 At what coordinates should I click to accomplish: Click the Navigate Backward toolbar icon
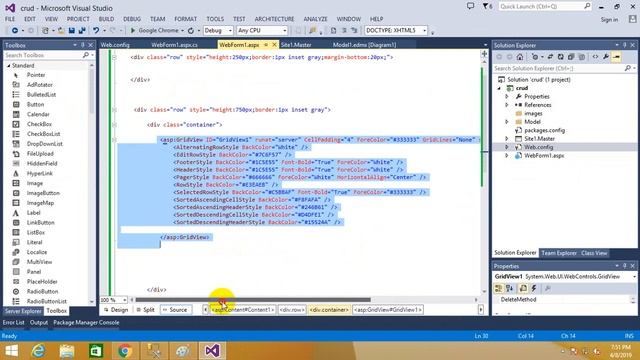tap(15, 31)
